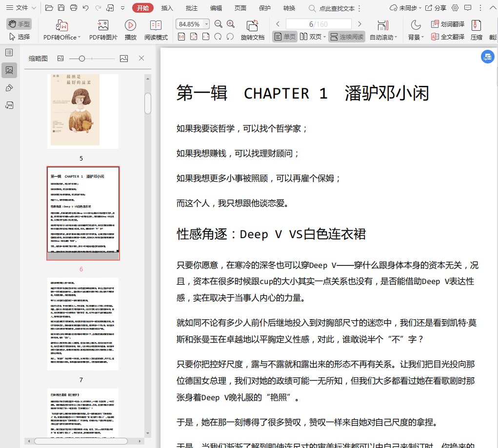Open the zoom percentage dropdown
Image resolution: width=498 pixels, height=448 pixels.
207,24
